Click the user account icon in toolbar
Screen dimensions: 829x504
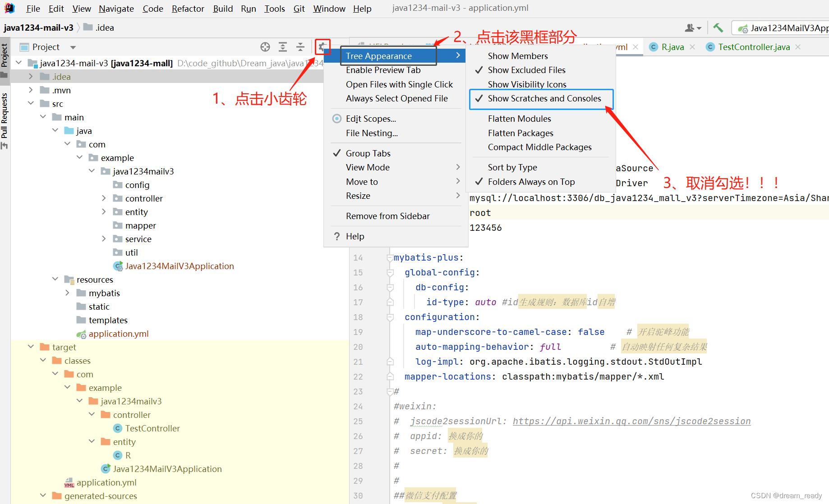tap(693, 28)
